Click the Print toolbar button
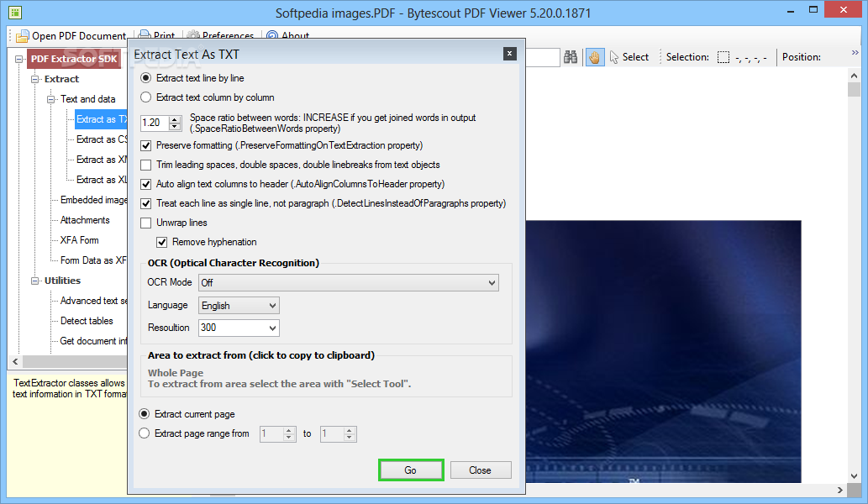 point(156,35)
